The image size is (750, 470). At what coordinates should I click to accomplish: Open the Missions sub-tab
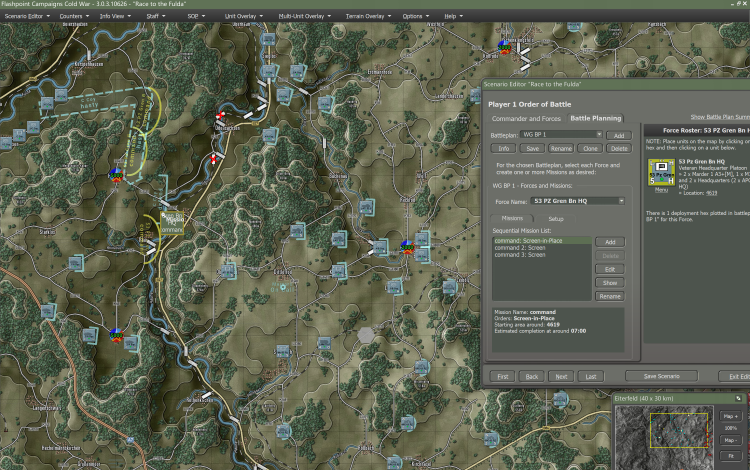[512, 218]
